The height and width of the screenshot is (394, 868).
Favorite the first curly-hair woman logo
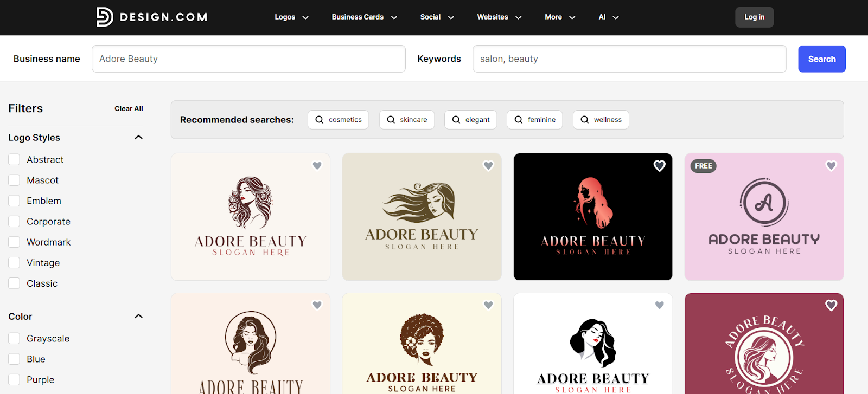(x=317, y=166)
